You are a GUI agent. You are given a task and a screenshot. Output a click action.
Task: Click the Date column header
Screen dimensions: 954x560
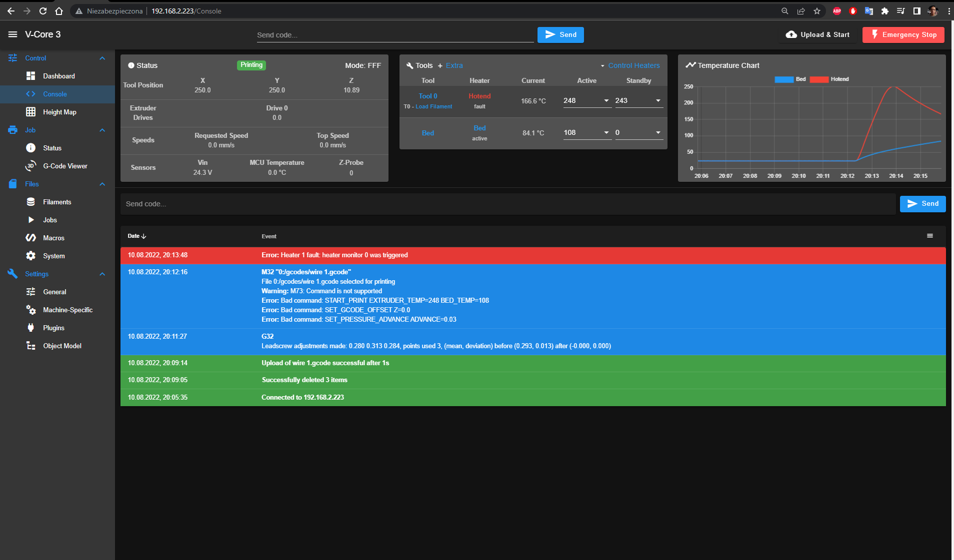coord(136,236)
